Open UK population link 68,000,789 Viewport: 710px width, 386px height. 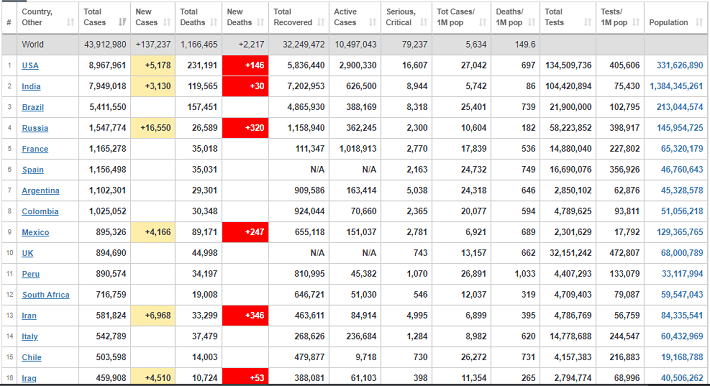pos(682,253)
